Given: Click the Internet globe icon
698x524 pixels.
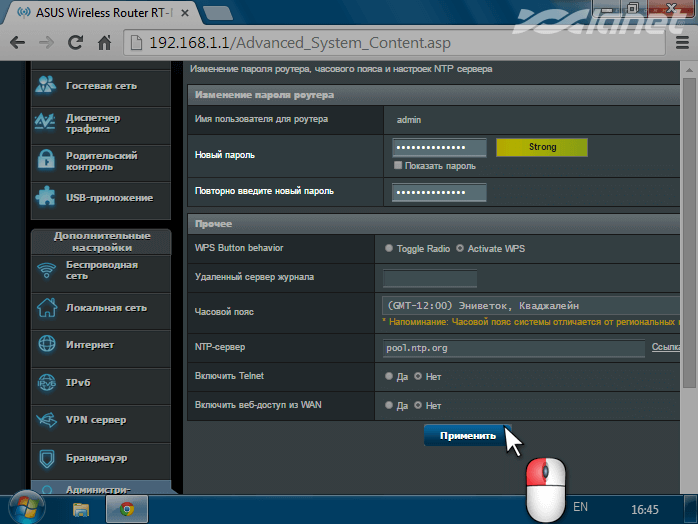Looking at the screenshot, I should coord(46,345).
